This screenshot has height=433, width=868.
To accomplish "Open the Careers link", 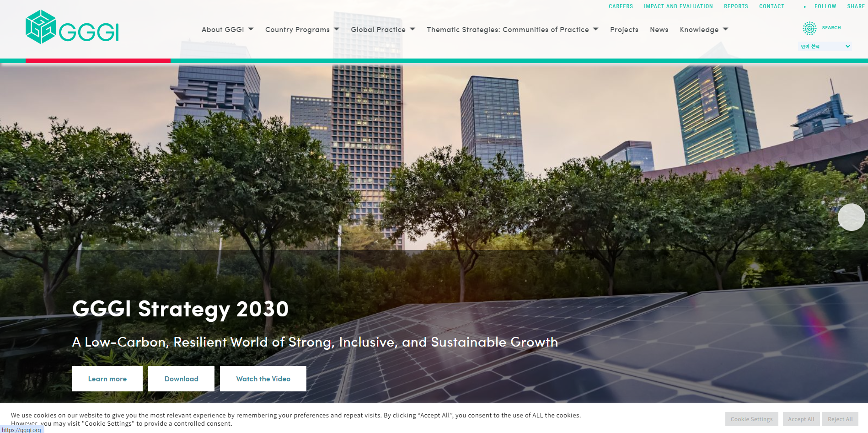I will [x=621, y=6].
